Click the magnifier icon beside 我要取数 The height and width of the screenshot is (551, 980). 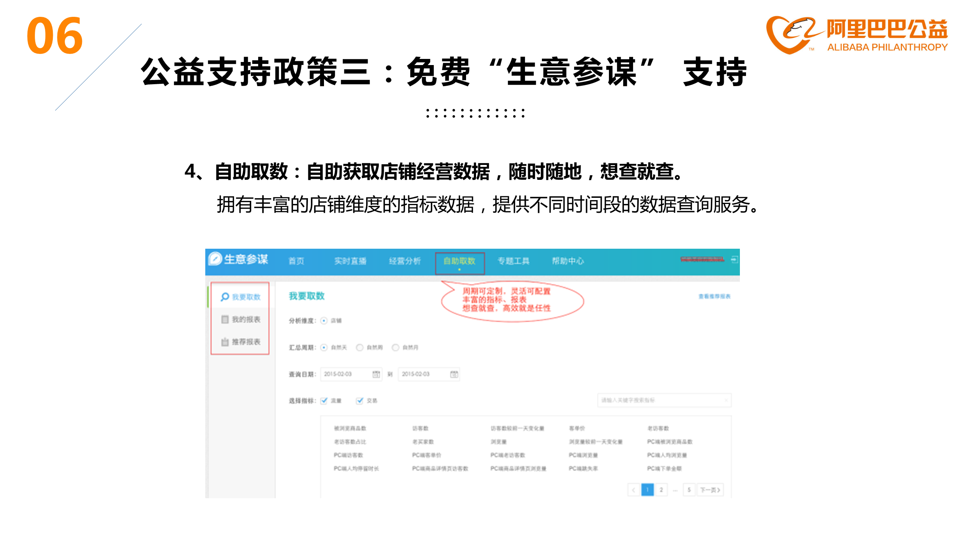click(225, 297)
